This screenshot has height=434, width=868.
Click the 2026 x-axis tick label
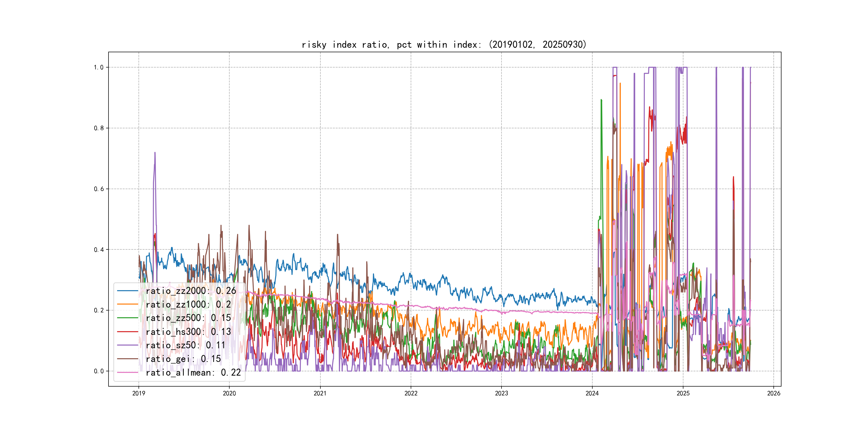pos(774,394)
